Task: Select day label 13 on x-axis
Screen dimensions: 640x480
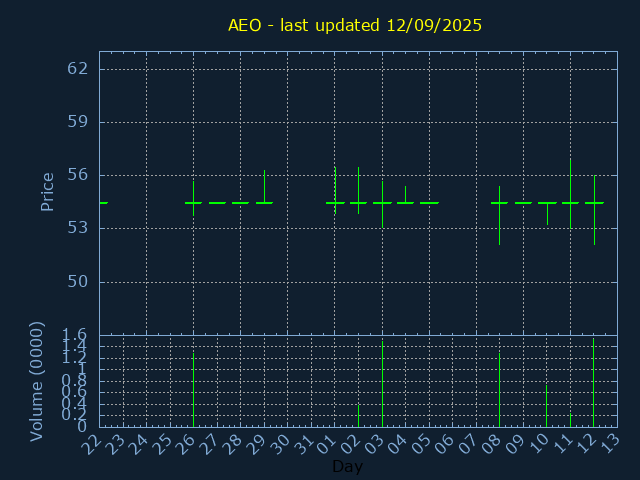Action: pos(610,444)
